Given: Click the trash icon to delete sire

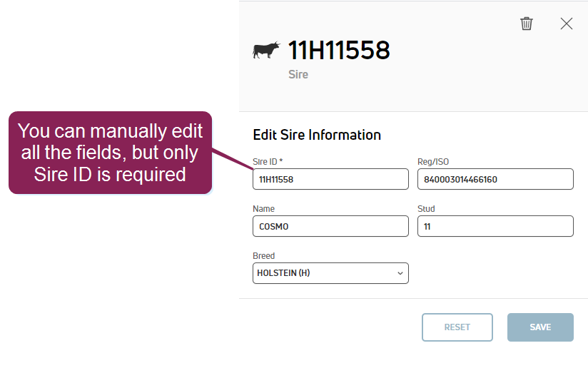Looking at the screenshot, I should [527, 24].
